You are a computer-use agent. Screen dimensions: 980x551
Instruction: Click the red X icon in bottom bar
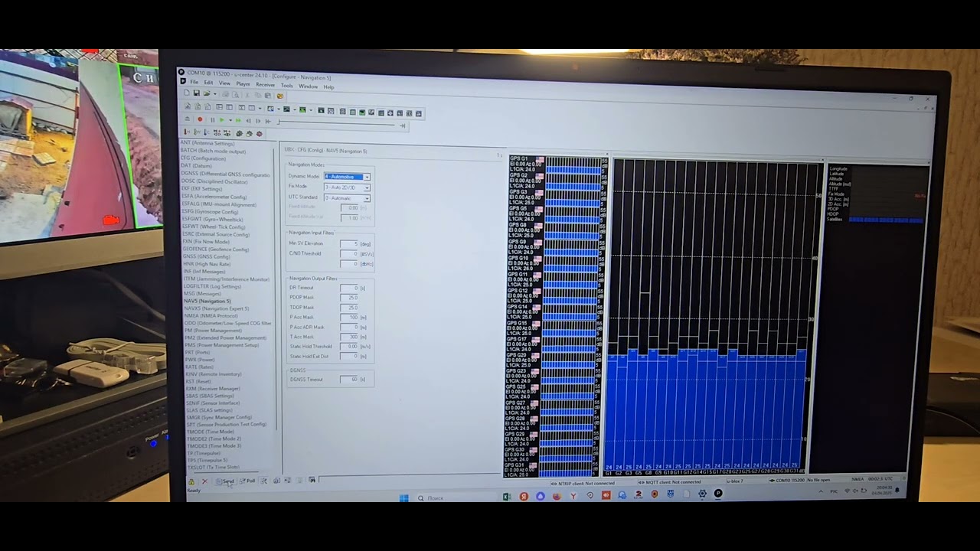[204, 481]
